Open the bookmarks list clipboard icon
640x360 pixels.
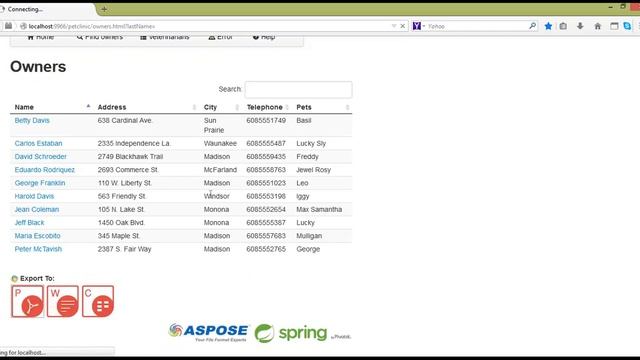563,26
